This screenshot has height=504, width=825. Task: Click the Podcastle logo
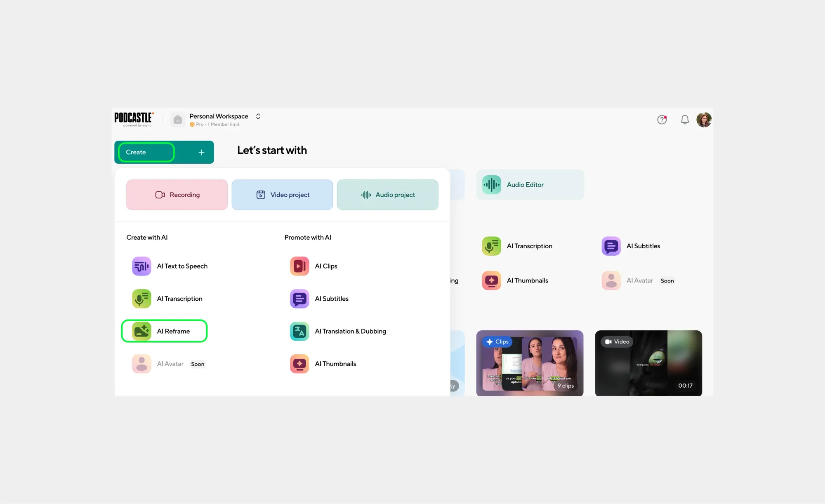click(134, 119)
